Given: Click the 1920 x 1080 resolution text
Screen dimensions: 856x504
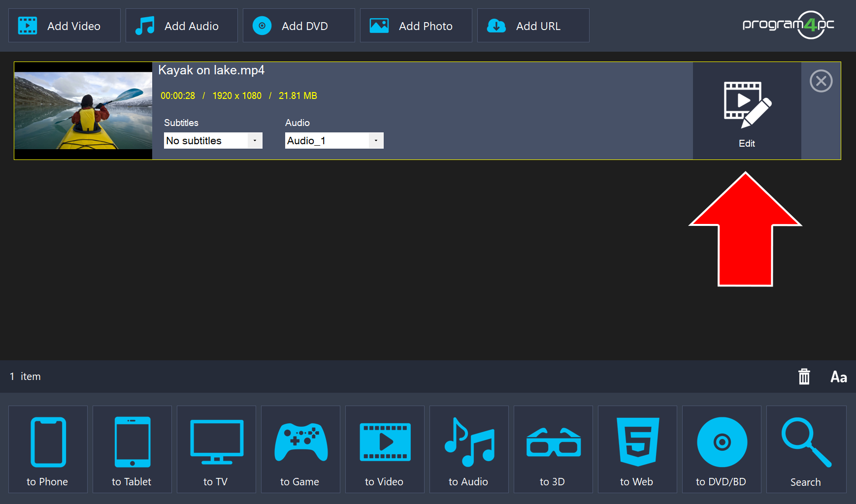Looking at the screenshot, I should (x=237, y=96).
